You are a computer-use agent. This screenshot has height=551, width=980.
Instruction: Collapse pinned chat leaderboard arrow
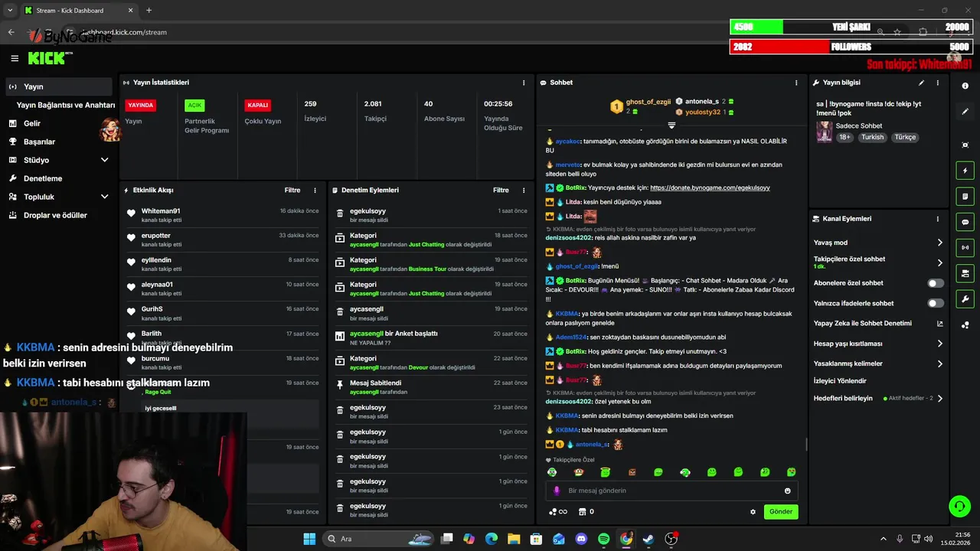point(671,125)
